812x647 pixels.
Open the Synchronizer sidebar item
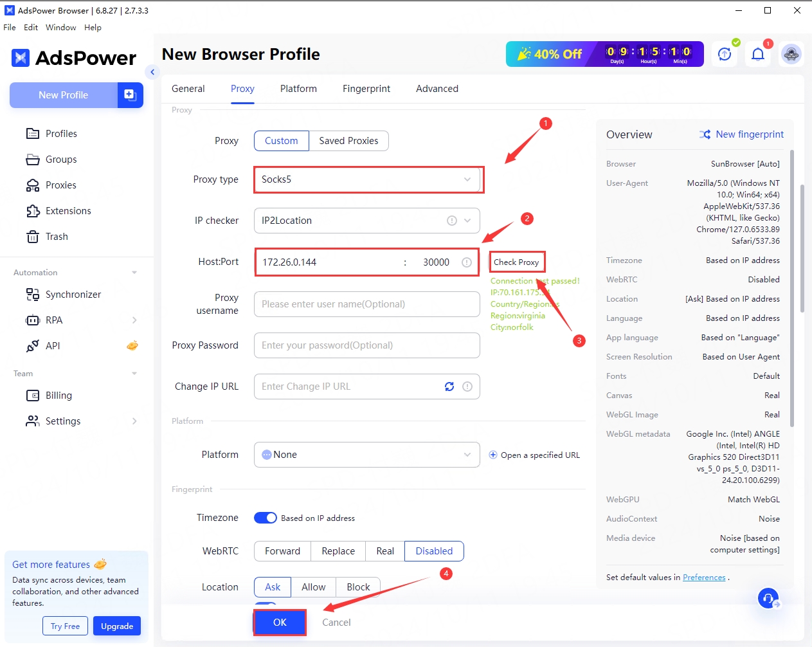pos(73,295)
